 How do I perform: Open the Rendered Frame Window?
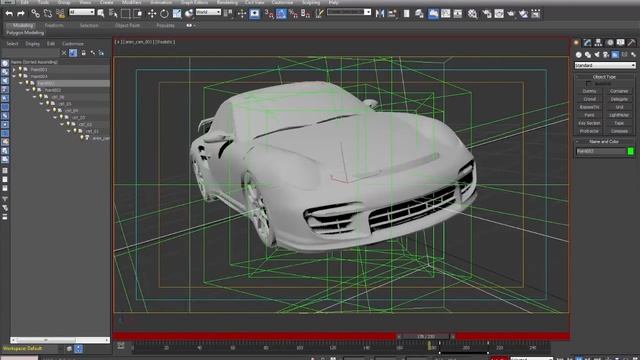pos(499,14)
